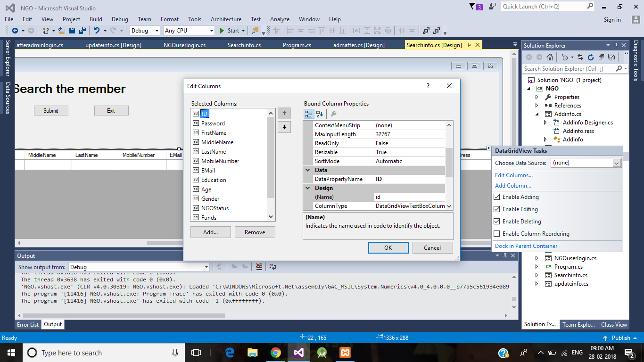Click the Find in Files toolbar icon
This screenshot has height=362, width=644.
255,31
